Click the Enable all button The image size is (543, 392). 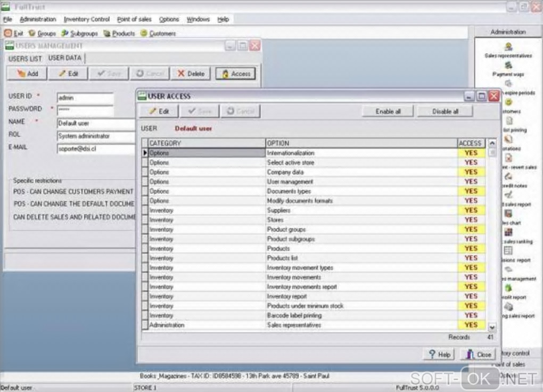388,111
